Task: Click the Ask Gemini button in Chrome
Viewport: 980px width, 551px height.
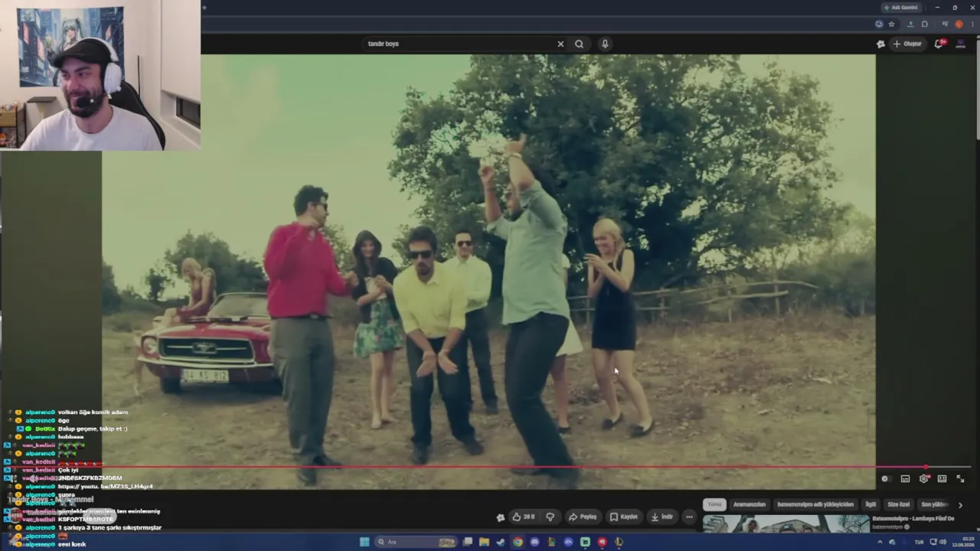Action: click(901, 8)
